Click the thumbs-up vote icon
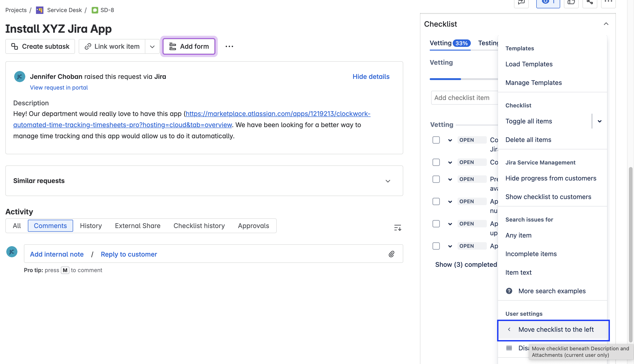The width and height of the screenshot is (634, 364). click(x=571, y=3)
